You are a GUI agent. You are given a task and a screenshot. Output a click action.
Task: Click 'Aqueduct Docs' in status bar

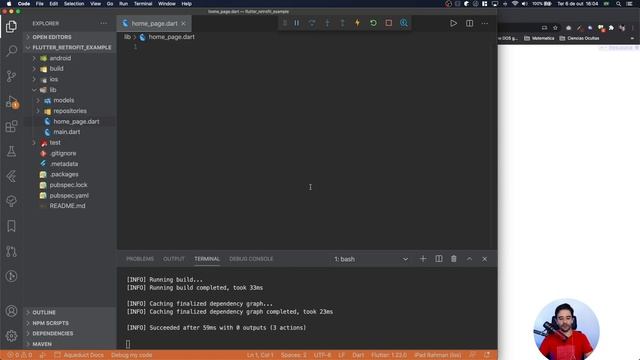79,356
